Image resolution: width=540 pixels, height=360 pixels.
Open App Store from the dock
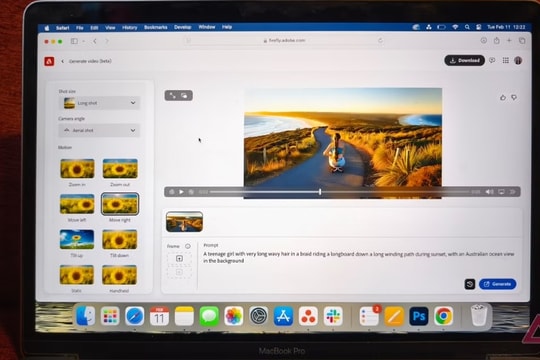[283, 316]
